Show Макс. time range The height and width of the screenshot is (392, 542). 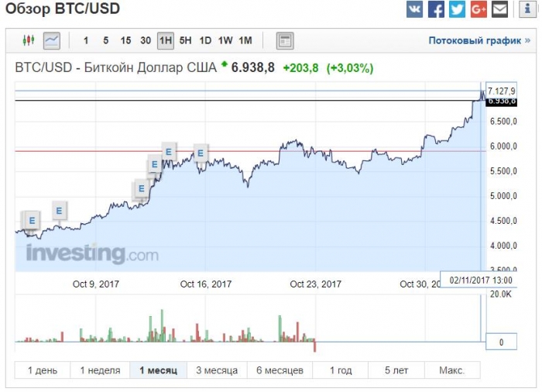(x=452, y=370)
